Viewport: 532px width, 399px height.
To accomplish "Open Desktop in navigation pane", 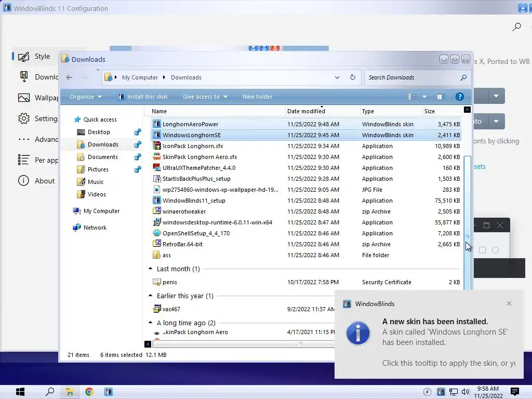I will pyautogui.click(x=99, y=132).
